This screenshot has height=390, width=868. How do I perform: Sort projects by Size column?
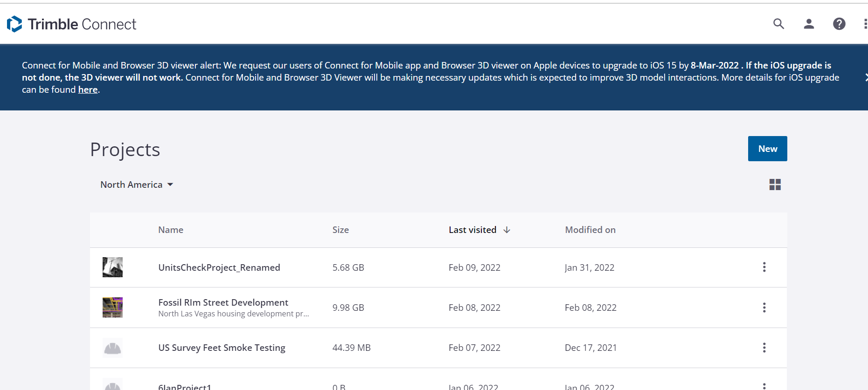pyautogui.click(x=340, y=230)
